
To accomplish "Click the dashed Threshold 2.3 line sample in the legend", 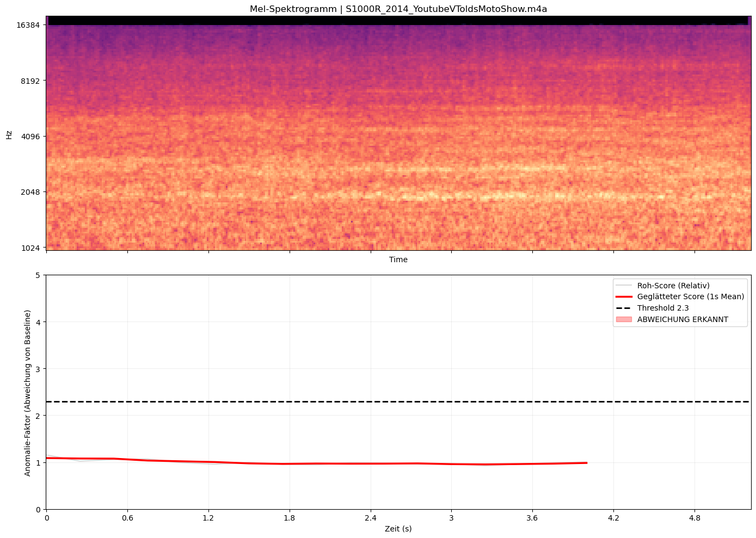I will tap(624, 308).
